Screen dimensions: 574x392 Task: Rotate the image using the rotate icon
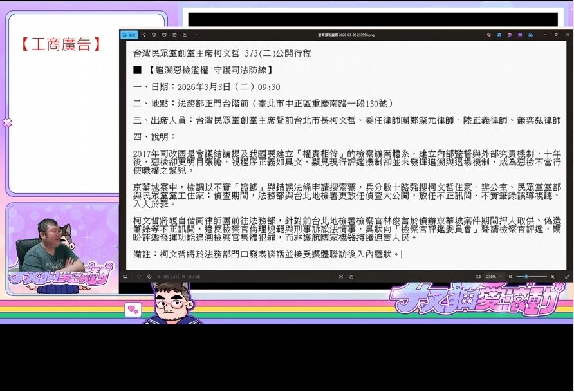pos(143,35)
